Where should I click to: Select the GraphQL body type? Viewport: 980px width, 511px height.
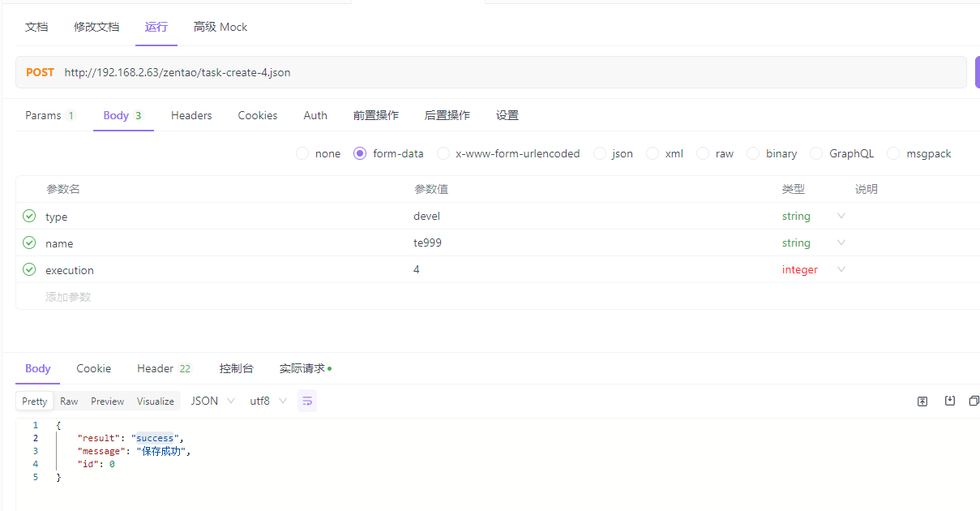pyautogui.click(x=842, y=153)
